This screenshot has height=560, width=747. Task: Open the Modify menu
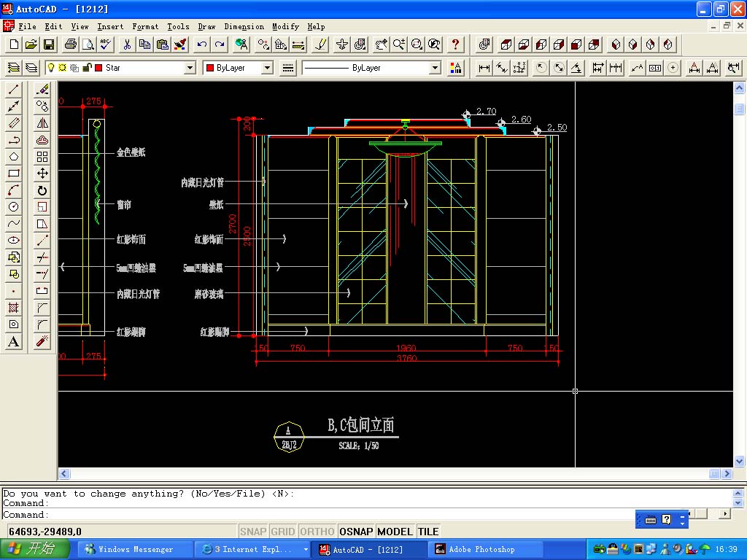click(285, 26)
